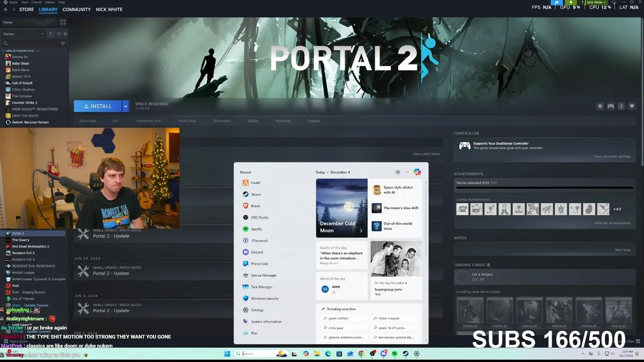This screenshot has height=362, width=644.
Task: Click the achievements progress bar
Action: [545, 188]
